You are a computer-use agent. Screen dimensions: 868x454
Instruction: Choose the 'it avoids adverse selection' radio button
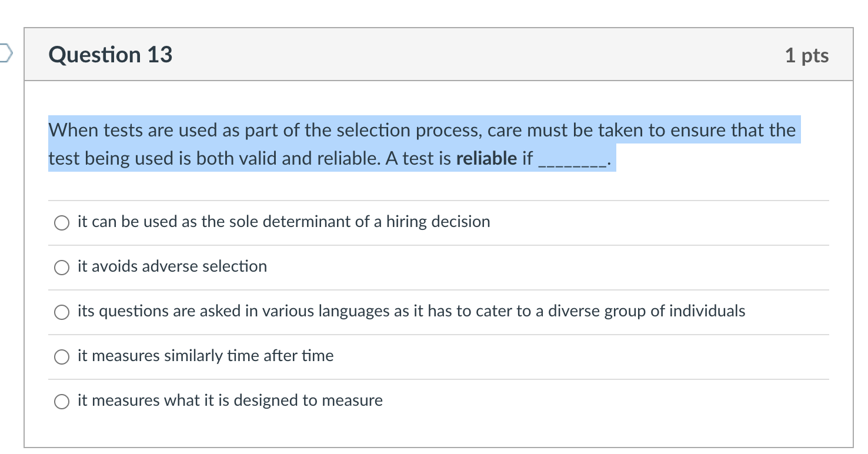tap(62, 268)
